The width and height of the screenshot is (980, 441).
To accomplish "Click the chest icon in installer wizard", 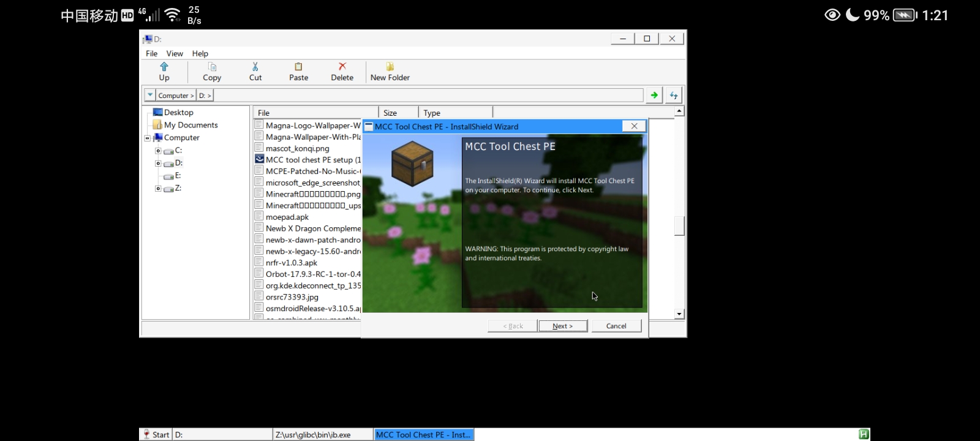I will [x=412, y=165].
